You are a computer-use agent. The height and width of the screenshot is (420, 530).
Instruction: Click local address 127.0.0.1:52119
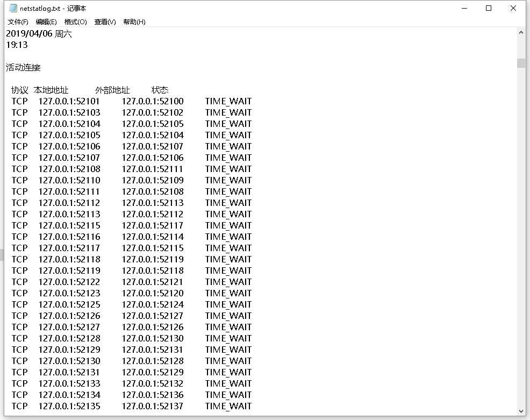[69, 271]
